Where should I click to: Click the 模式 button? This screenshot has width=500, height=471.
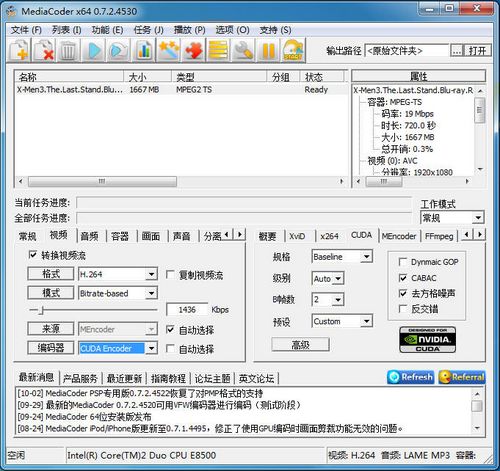(x=51, y=293)
